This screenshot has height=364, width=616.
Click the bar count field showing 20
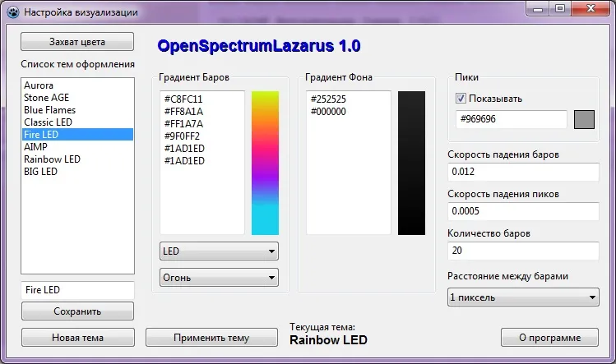coord(523,251)
